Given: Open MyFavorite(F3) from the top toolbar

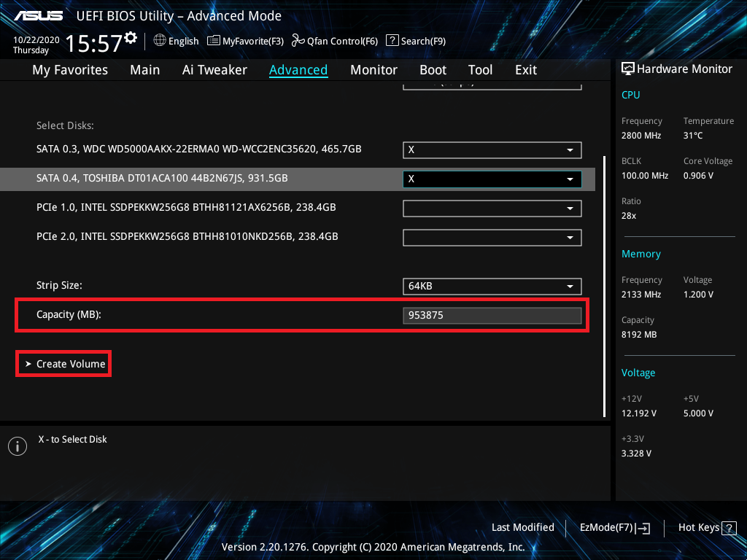Looking at the screenshot, I should click(245, 41).
